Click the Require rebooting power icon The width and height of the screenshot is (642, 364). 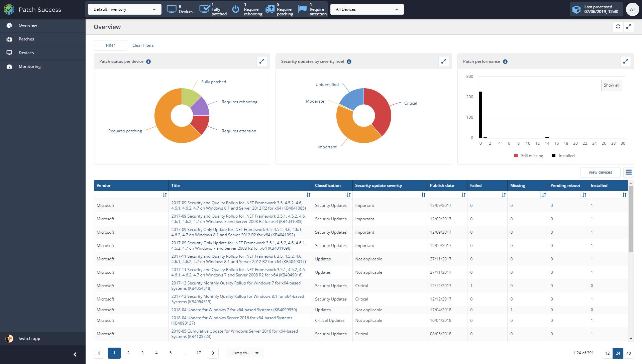tap(236, 9)
